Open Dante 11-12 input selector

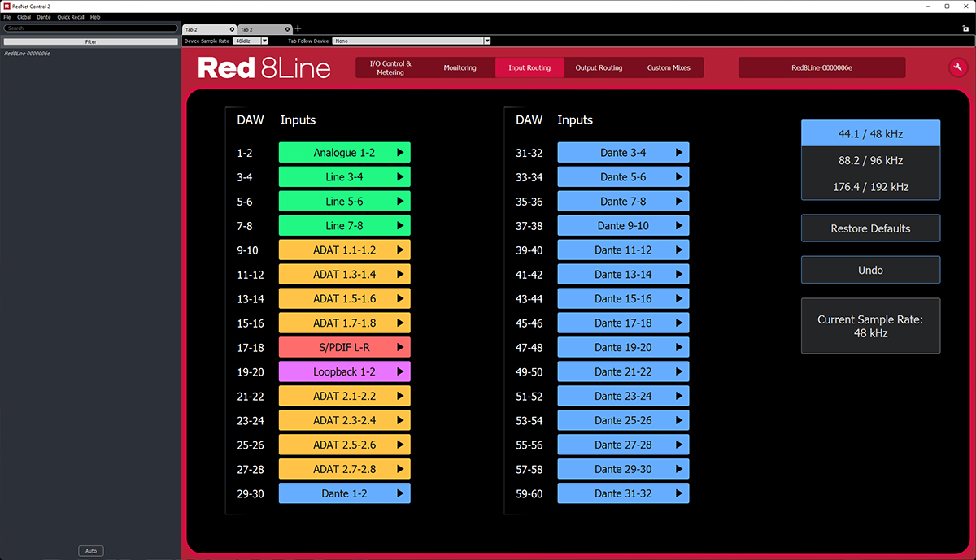[623, 250]
